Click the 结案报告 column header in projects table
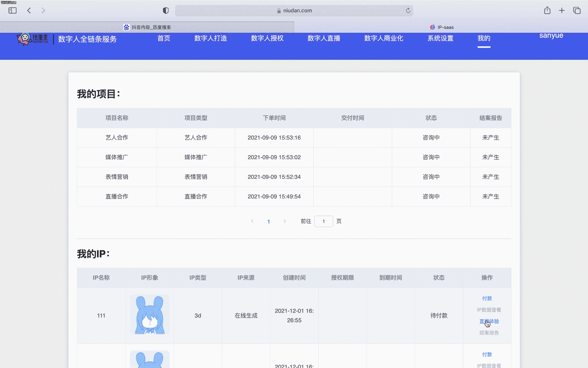 [491, 118]
